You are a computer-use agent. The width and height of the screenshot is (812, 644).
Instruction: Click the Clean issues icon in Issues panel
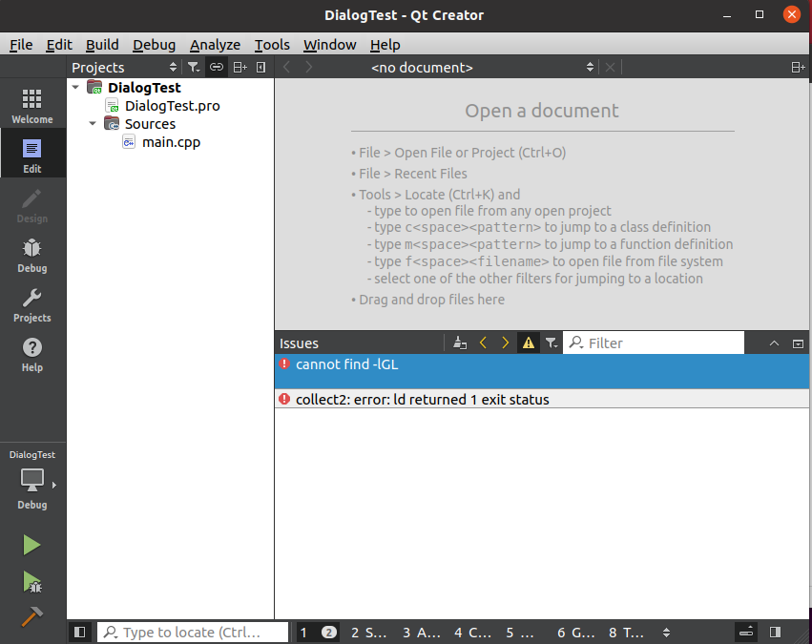coord(459,343)
